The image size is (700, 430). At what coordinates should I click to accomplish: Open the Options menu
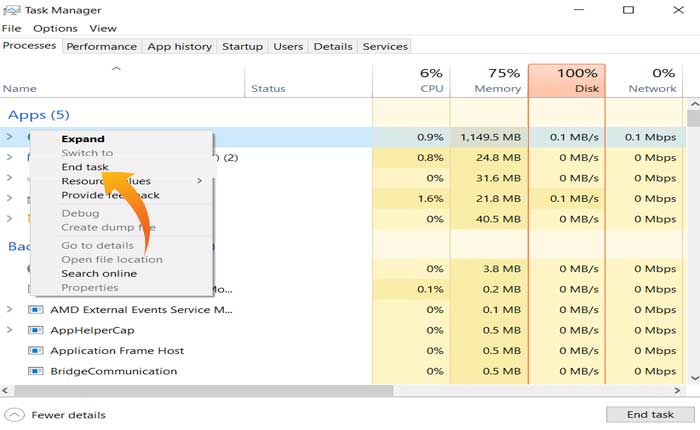pos(55,28)
